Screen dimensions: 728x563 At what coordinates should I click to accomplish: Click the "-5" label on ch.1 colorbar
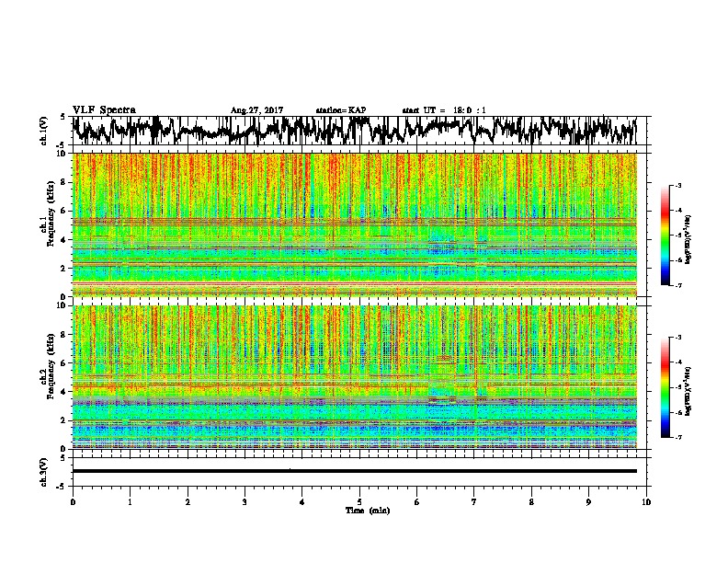click(677, 236)
